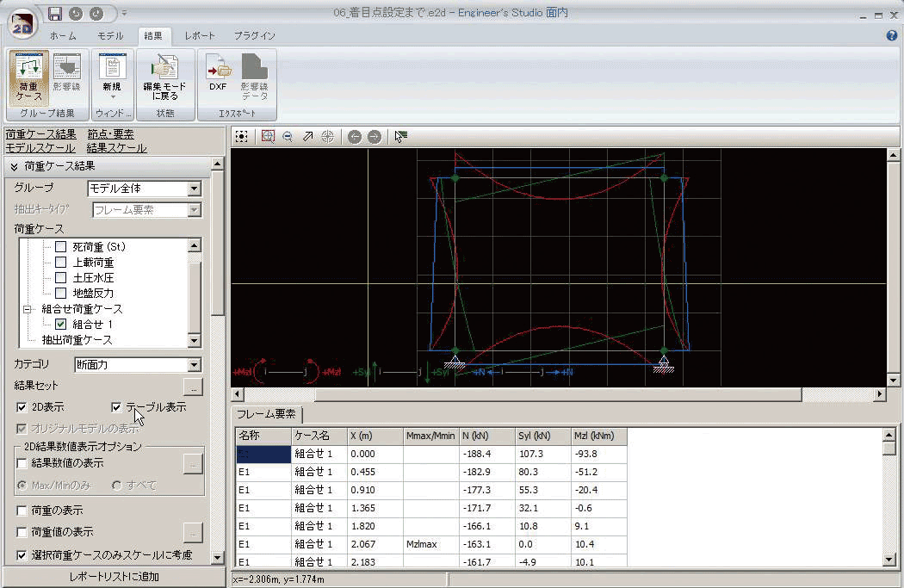Check the 土圧水圧 load case
Image resolution: width=904 pixels, height=588 pixels.
(60, 278)
